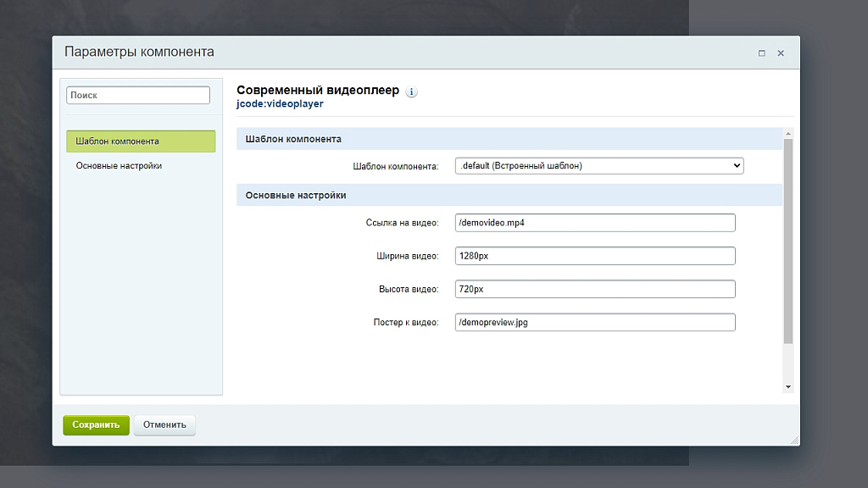The width and height of the screenshot is (868, 488).
Task: Focus the Поиск search field
Action: [x=138, y=95]
